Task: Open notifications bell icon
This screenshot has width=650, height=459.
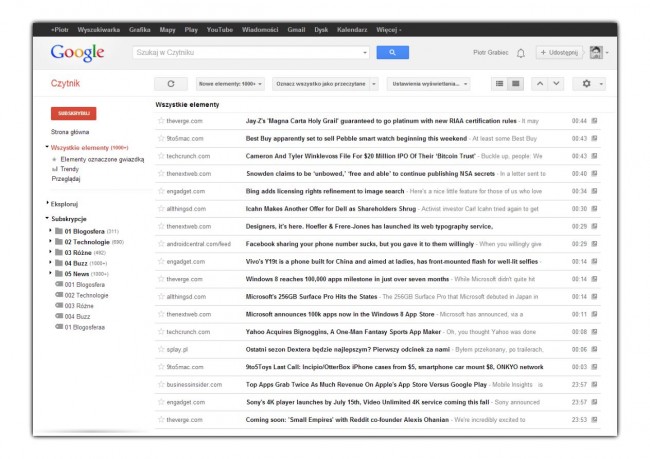Action: [521, 53]
